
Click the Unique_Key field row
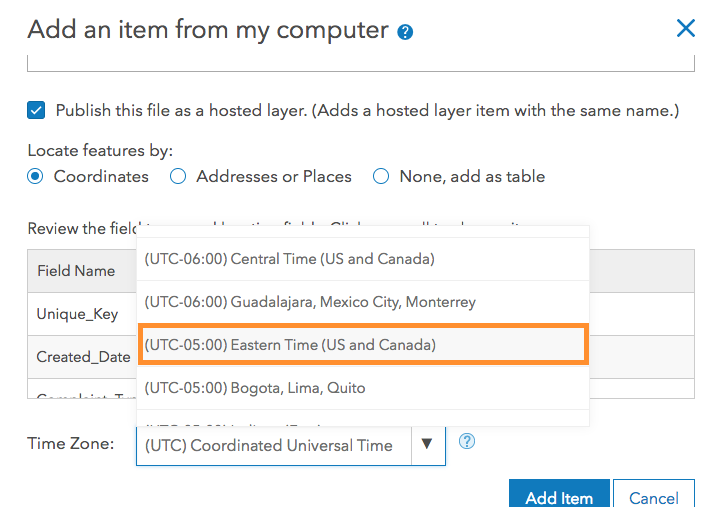[x=78, y=314]
